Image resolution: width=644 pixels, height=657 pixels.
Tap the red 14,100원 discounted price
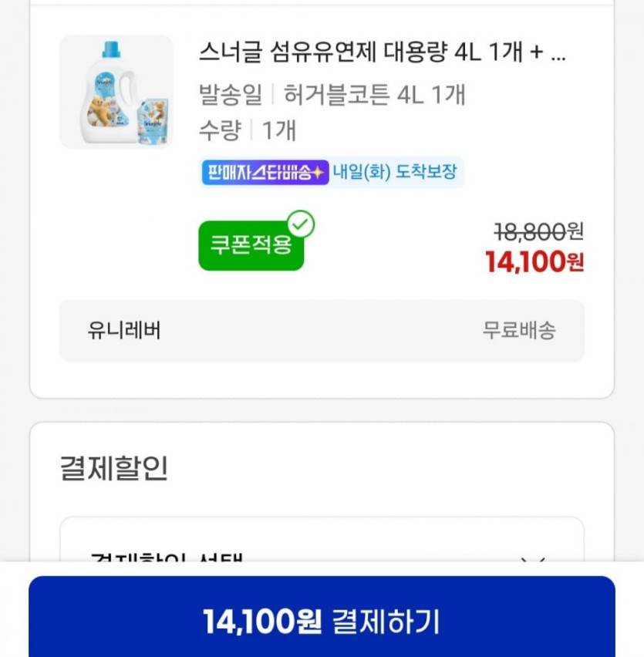pos(534,262)
